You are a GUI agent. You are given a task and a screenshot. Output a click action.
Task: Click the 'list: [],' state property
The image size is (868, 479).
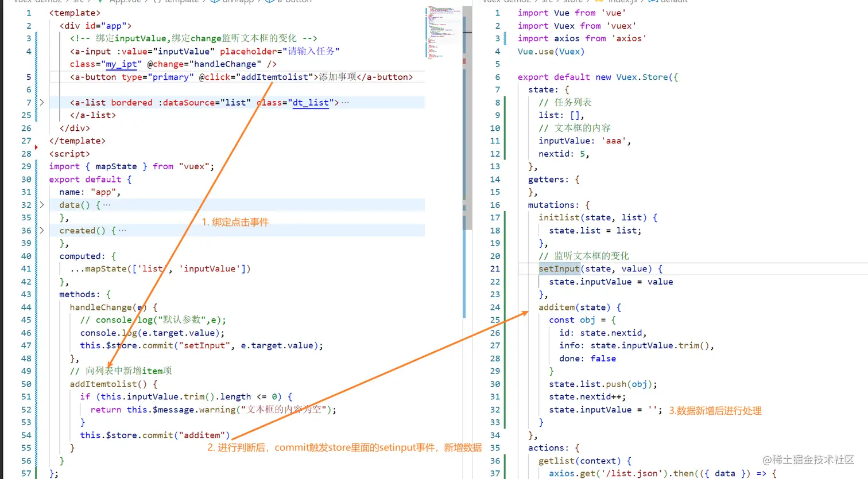(561, 115)
